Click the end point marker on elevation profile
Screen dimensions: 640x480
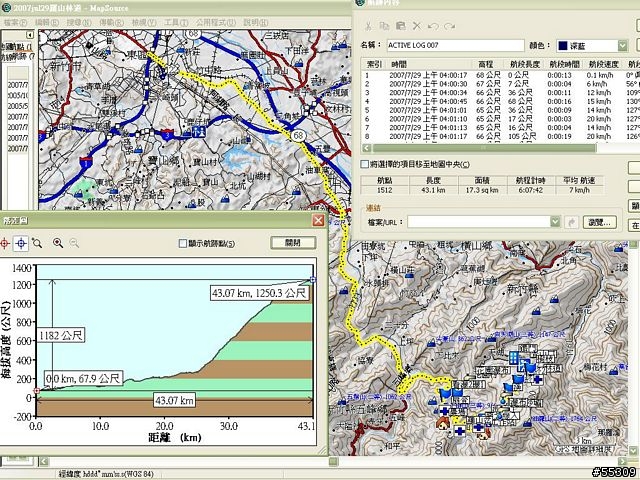tap(313, 280)
